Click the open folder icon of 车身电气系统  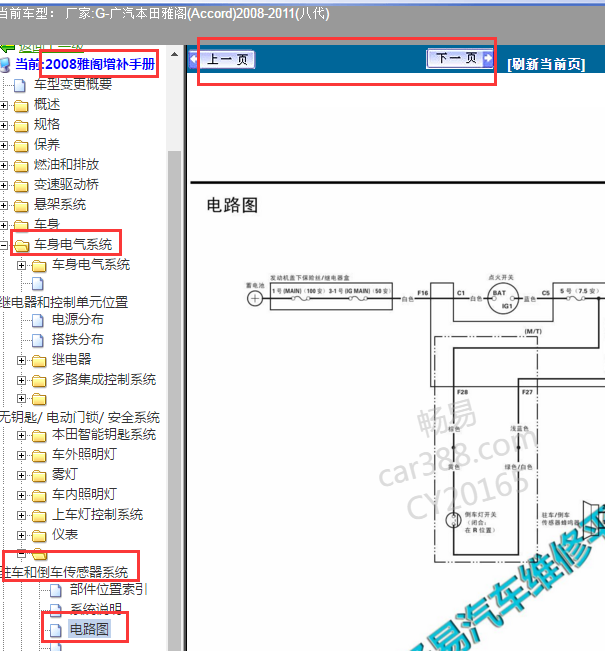coord(21,245)
